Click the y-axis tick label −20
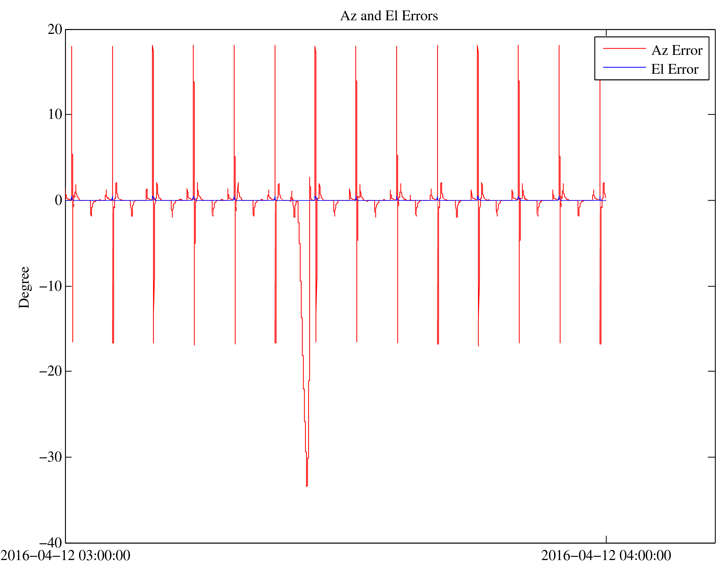Image resolution: width=725 pixels, height=588 pixels. pos(51,371)
